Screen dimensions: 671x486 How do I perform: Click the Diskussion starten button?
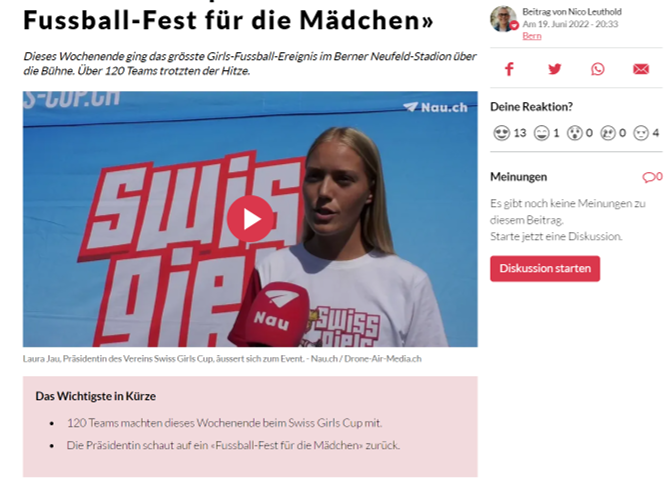545,269
